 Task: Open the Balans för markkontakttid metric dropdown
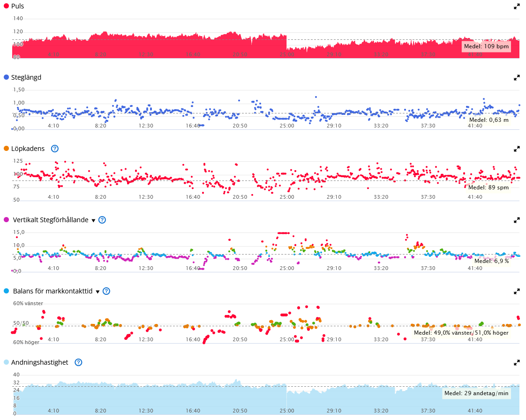(98, 292)
